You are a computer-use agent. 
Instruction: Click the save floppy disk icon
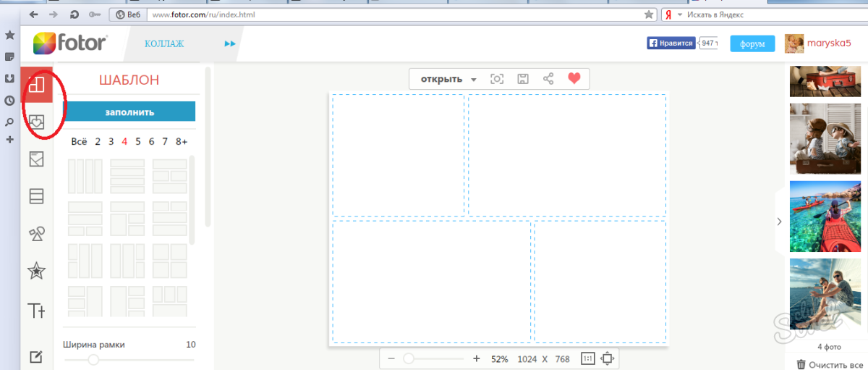click(523, 79)
